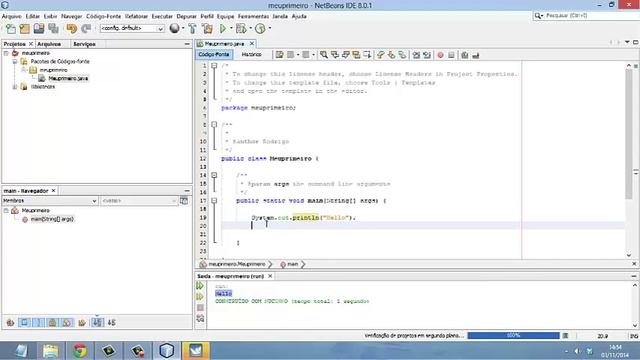The image size is (640, 360).
Task: Toggle Rectangular Selection in editor toolbar
Action: pyautogui.click(x=367, y=55)
